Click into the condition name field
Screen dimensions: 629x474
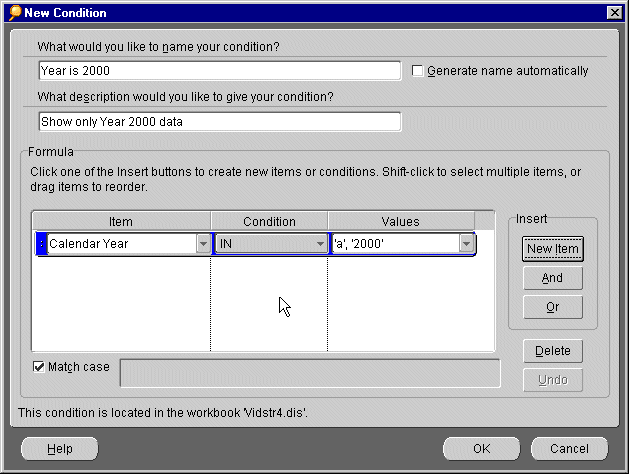[219, 71]
